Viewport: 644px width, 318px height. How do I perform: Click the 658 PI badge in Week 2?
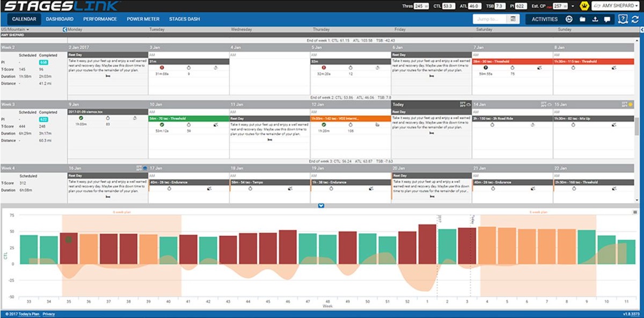pos(43,62)
